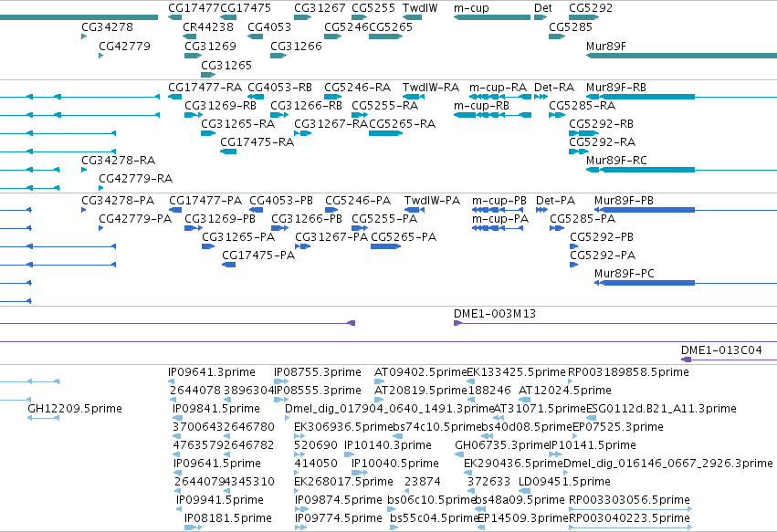This screenshot has height=532, width=777.
Task: Click transcript label CG34278-RA
Action: pyautogui.click(x=119, y=160)
